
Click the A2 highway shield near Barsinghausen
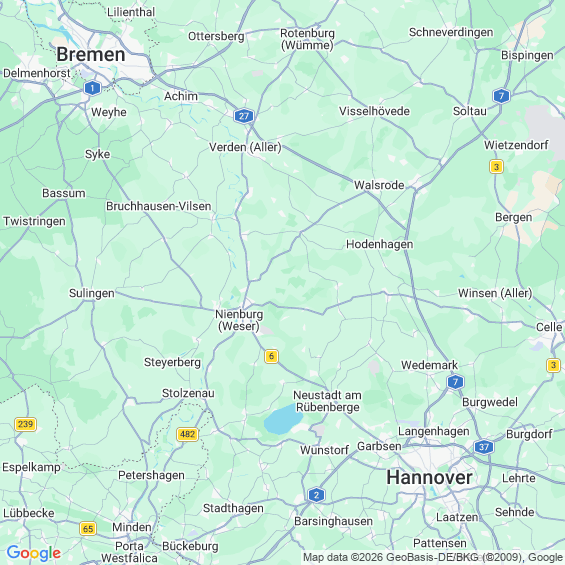(x=316, y=495)
